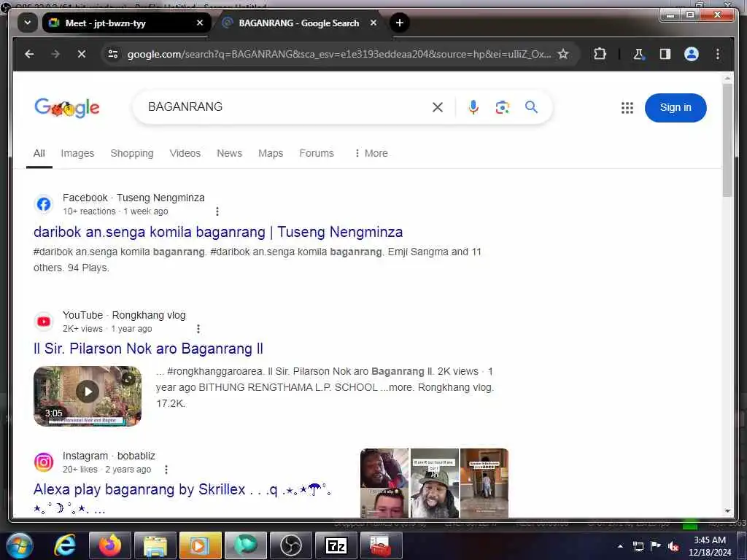Close the Meet tab
Screen dimensions: 747x560
[200, 23]
